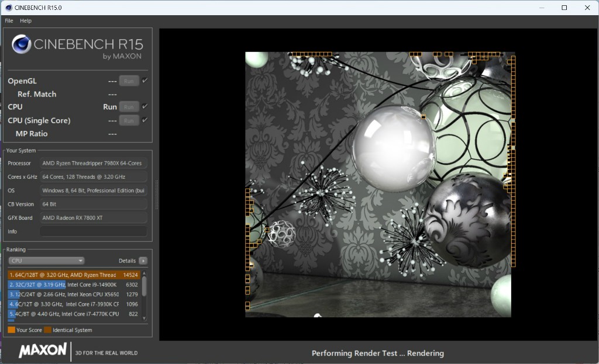Open the File menu
This screenshot has height=364, width=599.
coord(9,20)
